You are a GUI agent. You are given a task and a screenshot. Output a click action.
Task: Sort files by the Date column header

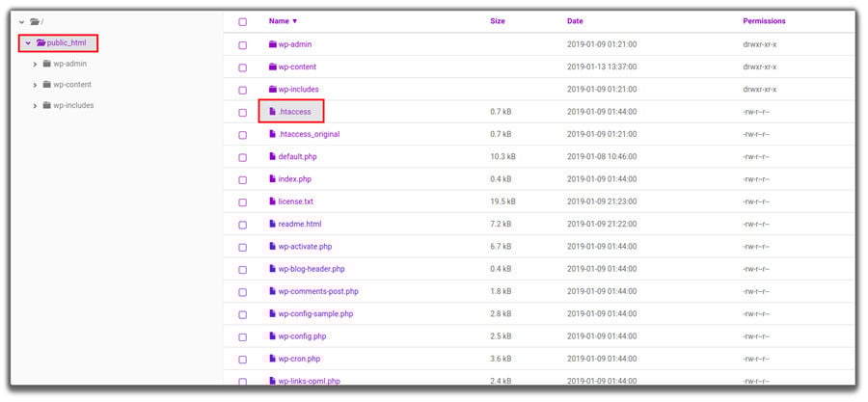coord(575,21)
